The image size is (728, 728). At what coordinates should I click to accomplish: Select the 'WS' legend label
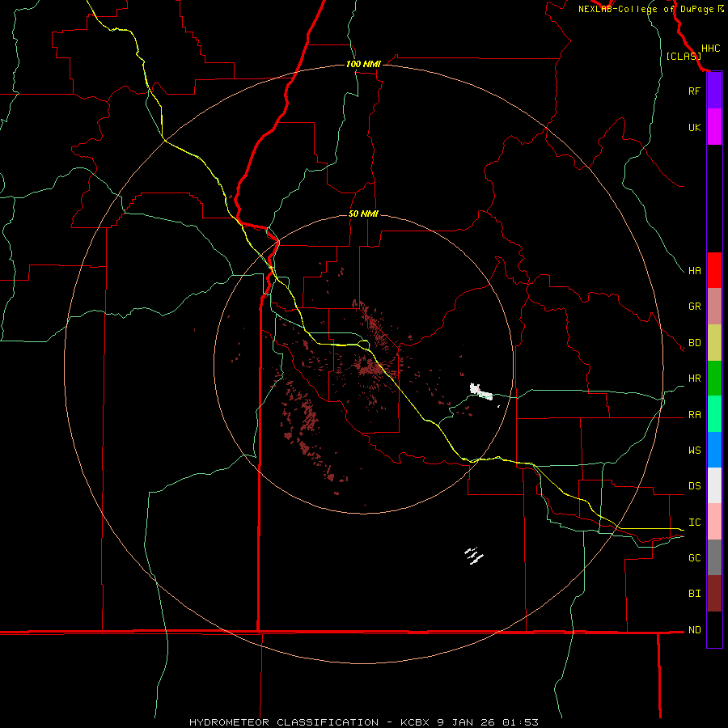point(694,451)
